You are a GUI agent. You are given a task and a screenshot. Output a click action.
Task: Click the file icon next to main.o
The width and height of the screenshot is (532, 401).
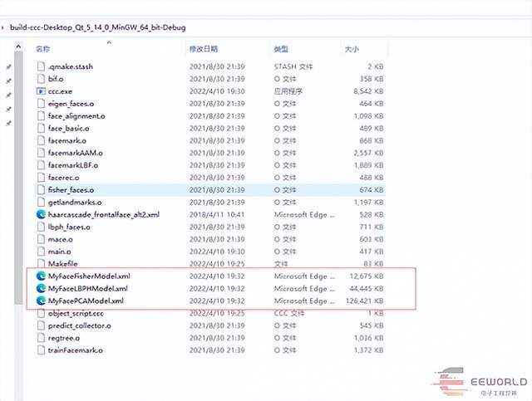[41, 251]
